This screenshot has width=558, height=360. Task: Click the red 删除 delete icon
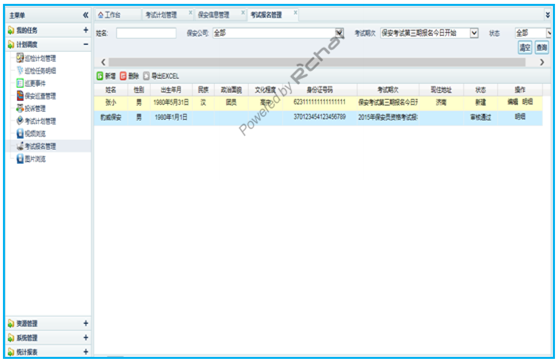(123, 76)
